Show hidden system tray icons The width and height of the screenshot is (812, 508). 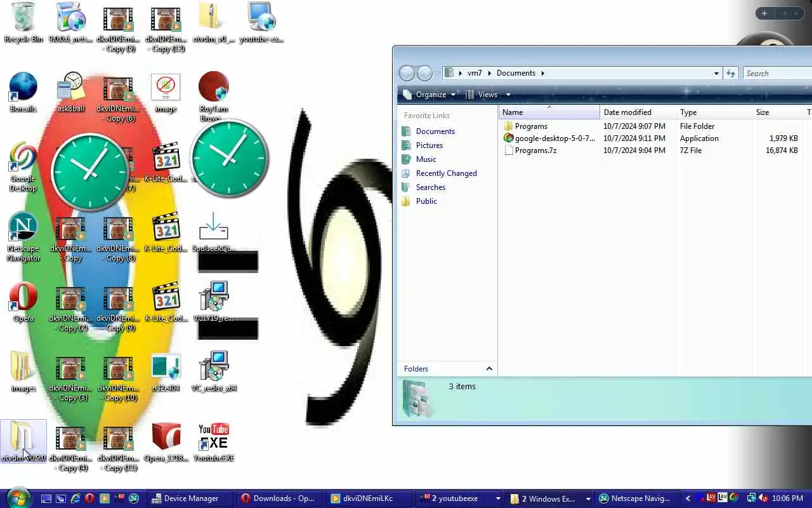(x=688, y=498)
